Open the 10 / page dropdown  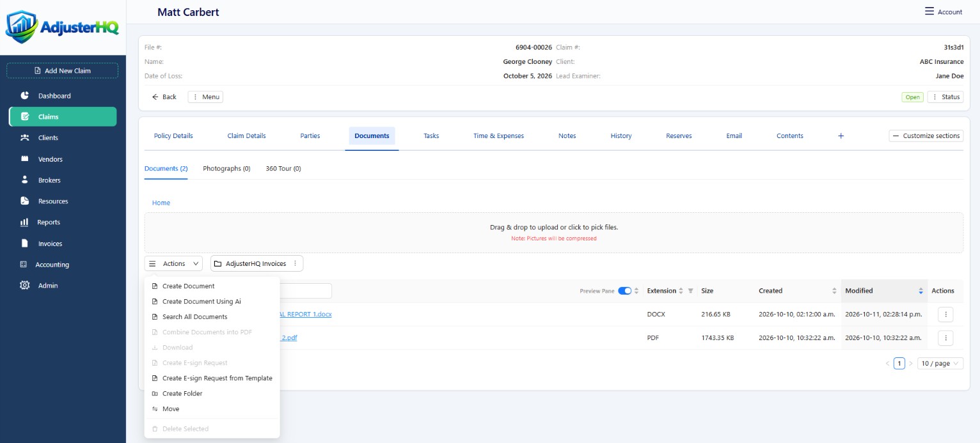coord(940,363)
